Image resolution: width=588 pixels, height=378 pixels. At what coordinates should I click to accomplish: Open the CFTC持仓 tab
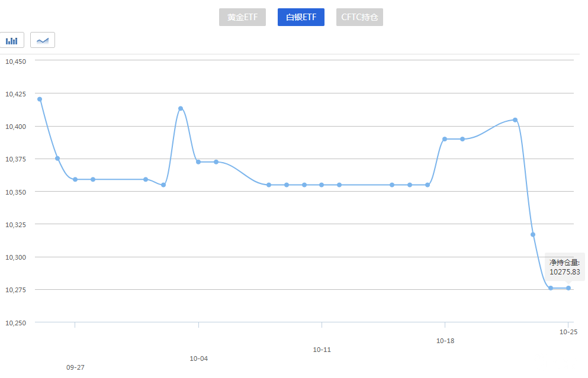pos(359,17)
